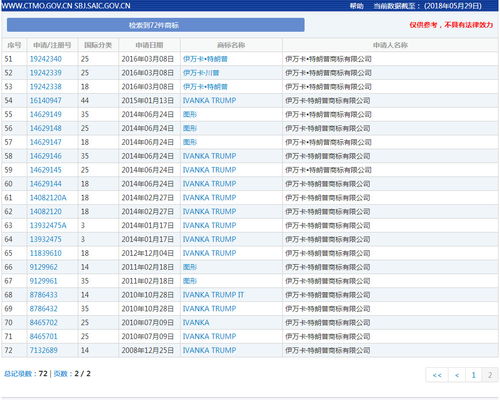Screen dimensions: 500x400
Task: Open registration number 19242340
Action: [46, 59]
